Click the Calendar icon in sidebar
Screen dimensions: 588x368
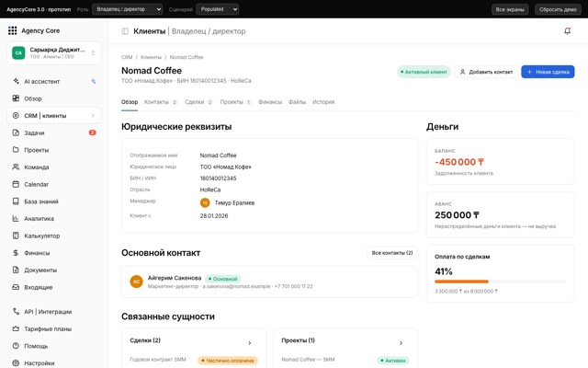[16, 184]
